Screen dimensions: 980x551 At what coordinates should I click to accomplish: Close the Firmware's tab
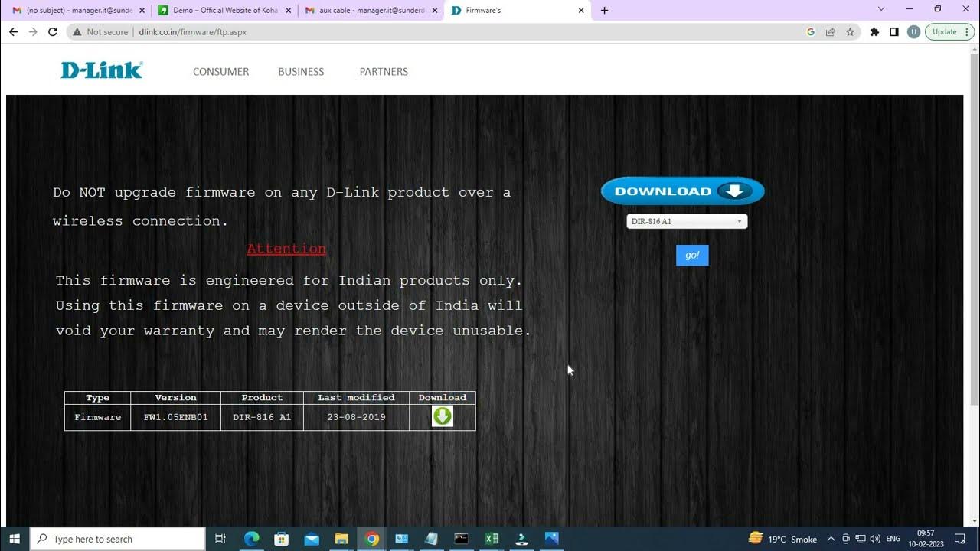pyautogui.click(x=581, y=11)
